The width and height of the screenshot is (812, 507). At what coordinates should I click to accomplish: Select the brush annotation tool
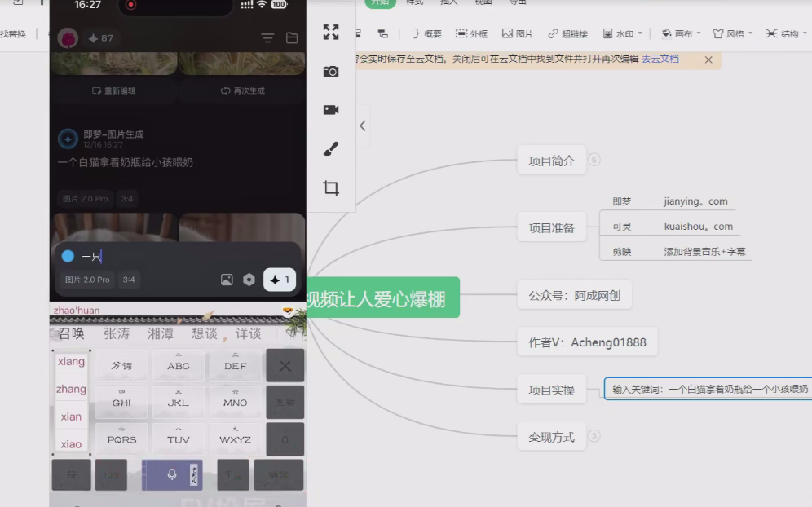330,148
